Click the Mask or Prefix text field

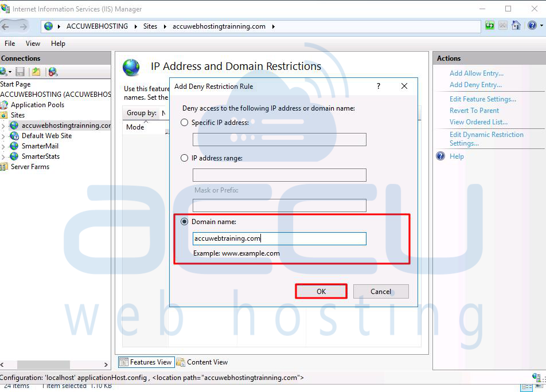coord(279,205)
